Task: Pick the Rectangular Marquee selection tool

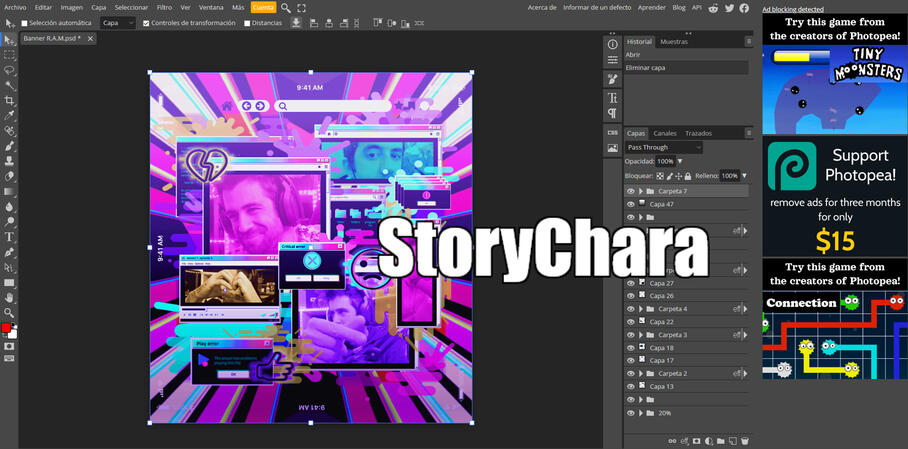Action: coord(9,55)
